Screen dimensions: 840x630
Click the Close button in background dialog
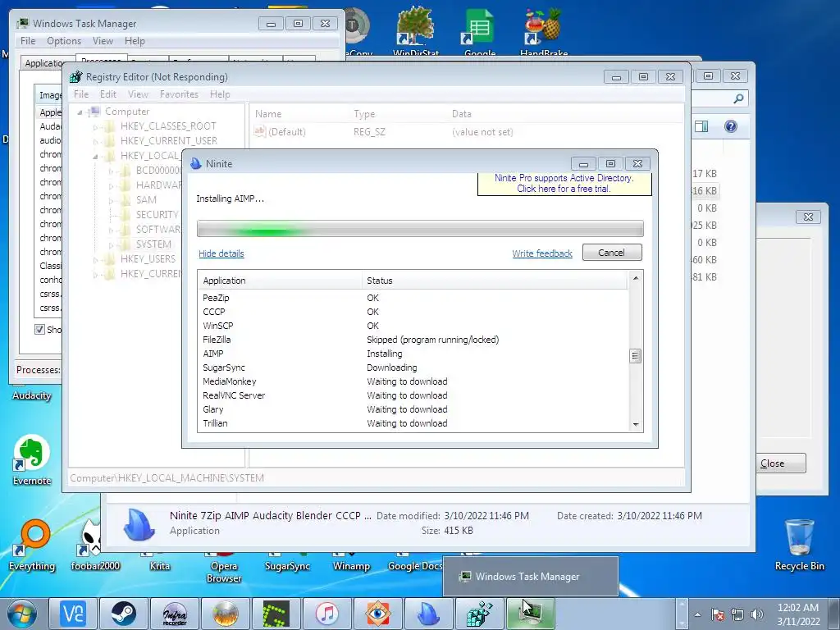click(783, 463)
